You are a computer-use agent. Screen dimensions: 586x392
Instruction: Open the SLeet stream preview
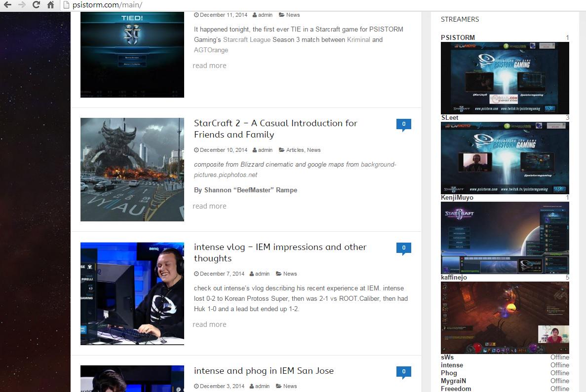[505, 158]
